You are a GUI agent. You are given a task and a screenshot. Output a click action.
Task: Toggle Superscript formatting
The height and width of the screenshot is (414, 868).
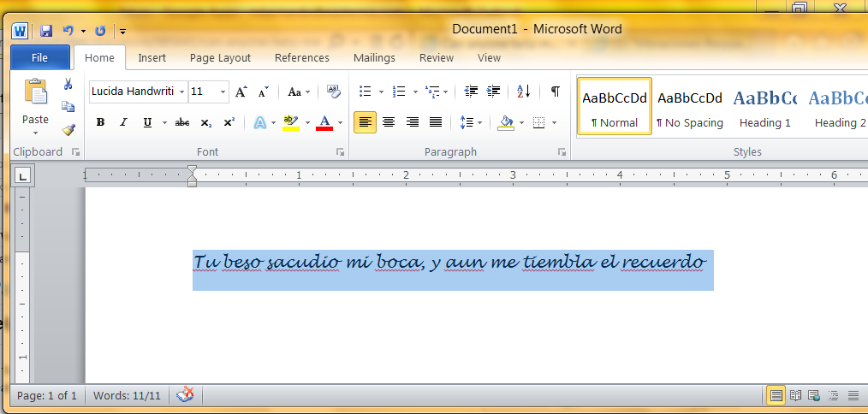229,123
